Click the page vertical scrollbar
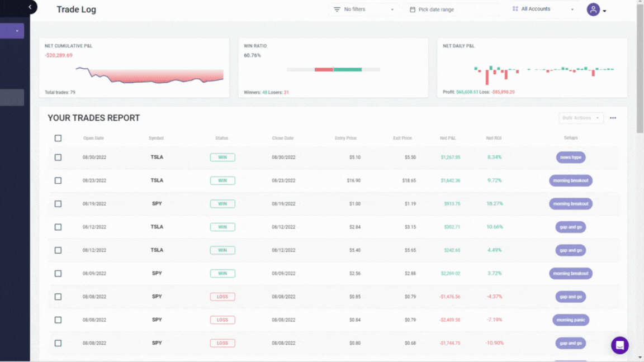This screenshot has width=644, height=362. [640, 68]
